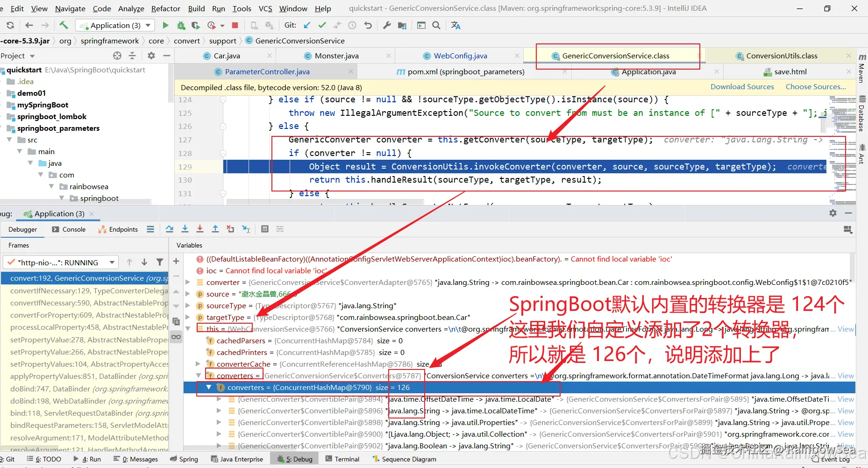
Task: Click the Step Out debugger icon
Action: click(215, 229)
